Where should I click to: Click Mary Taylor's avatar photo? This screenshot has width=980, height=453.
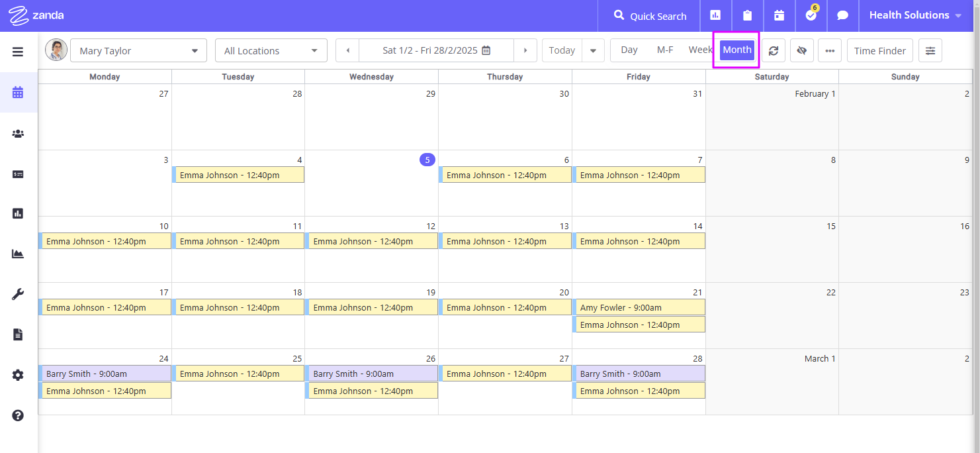56,50
